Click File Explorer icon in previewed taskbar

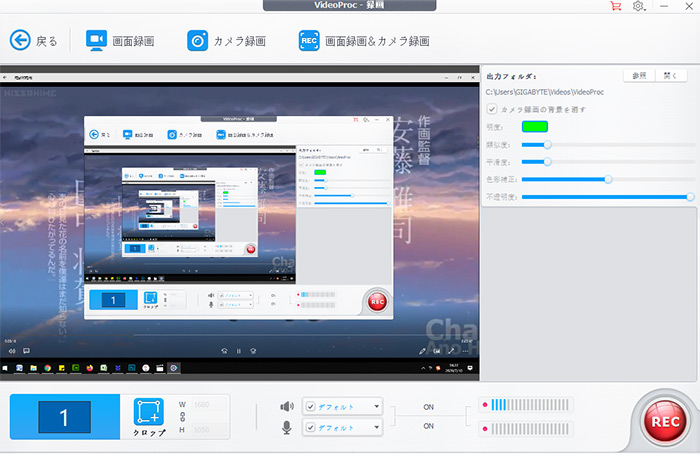pos(33,368)
